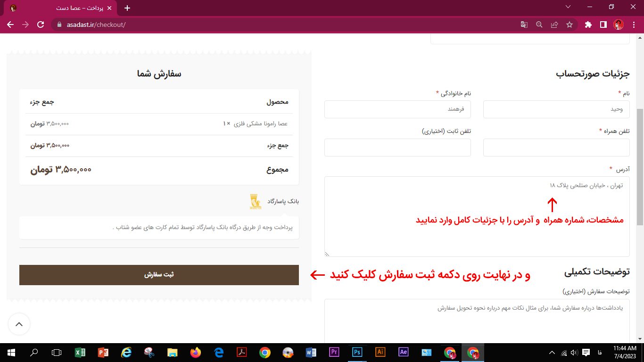Click the scroll-to-top arrow button
The image size is (644, 362).
(x=19, y=324)
